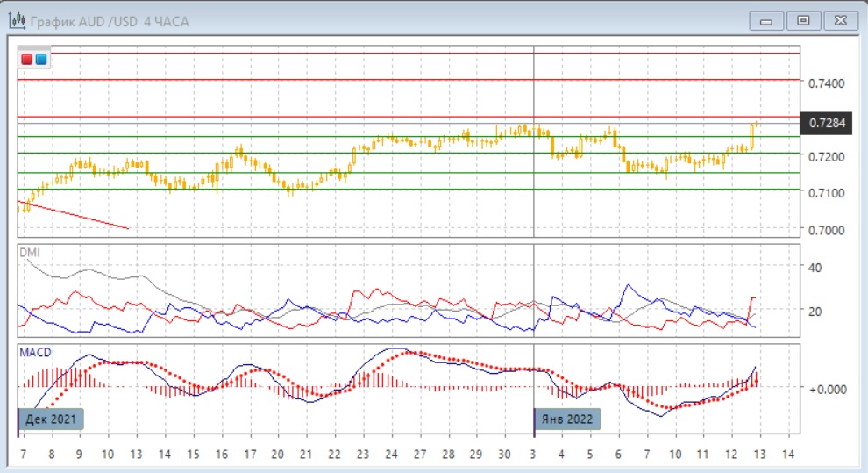
Task: Click the 0.7400 price axis label
Action: (x=827, y=83)
